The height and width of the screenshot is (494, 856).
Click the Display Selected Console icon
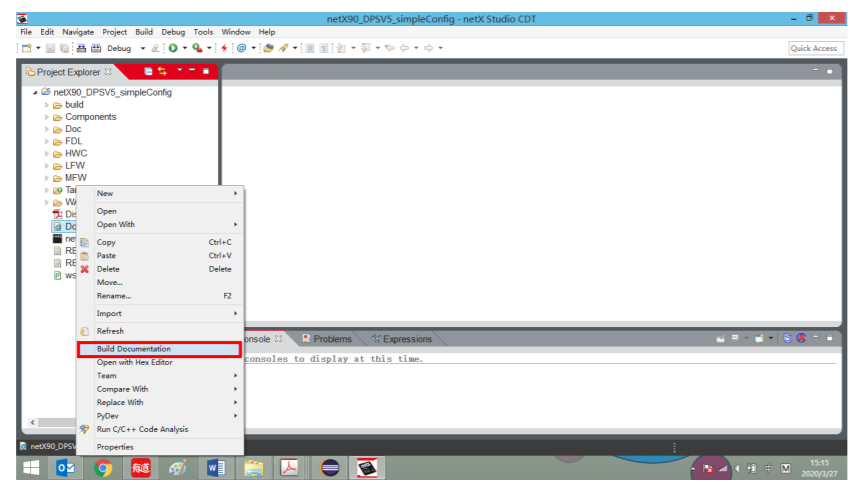click(x=735, y=338)
